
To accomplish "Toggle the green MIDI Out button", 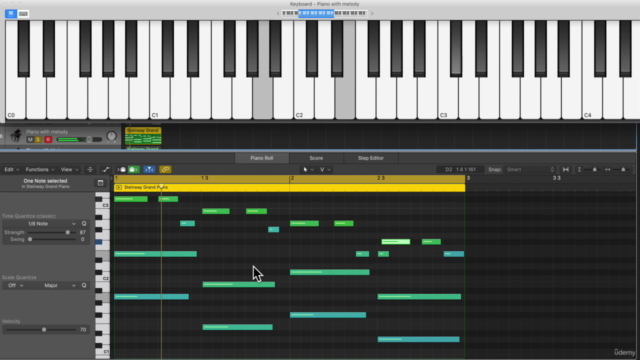I will click(134, 169).
